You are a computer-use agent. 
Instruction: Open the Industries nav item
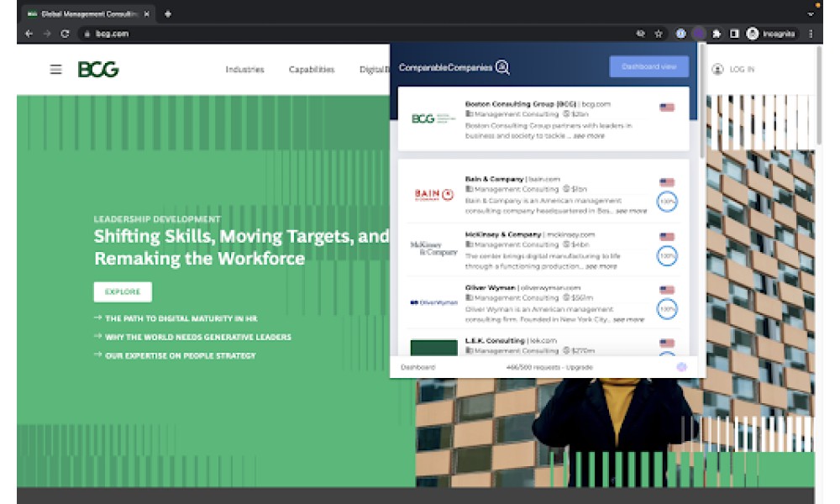pyautogui.click(x=244, y=69)
